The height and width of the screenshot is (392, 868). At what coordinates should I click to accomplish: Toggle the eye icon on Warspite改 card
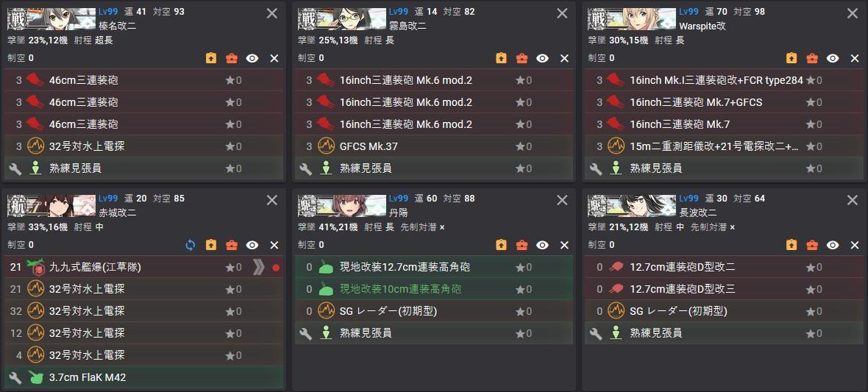point(833,58)
